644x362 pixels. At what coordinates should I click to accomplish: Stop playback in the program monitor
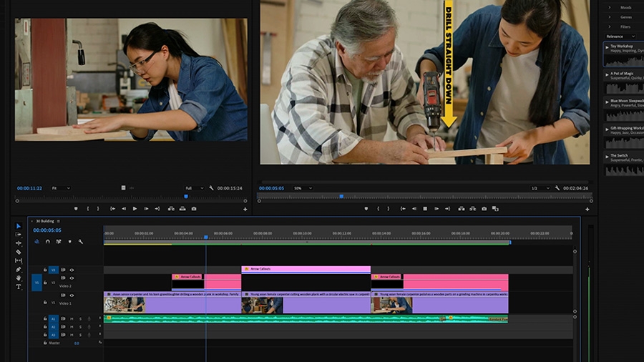[x=425, y=209]
